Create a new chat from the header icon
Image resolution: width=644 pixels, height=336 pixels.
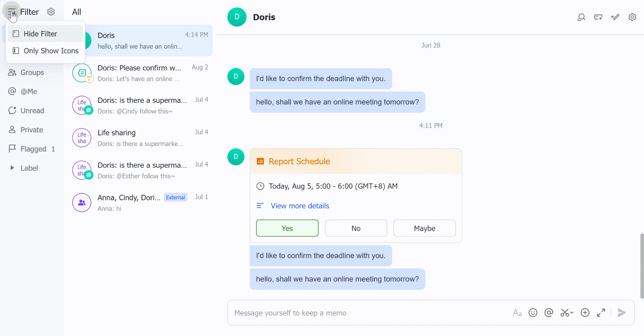tap(598, 17)
